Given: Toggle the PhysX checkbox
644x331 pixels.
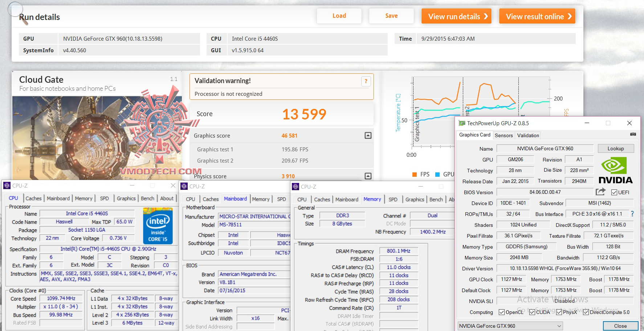Looking at the screenshot, I should click(x=559, y=312).
